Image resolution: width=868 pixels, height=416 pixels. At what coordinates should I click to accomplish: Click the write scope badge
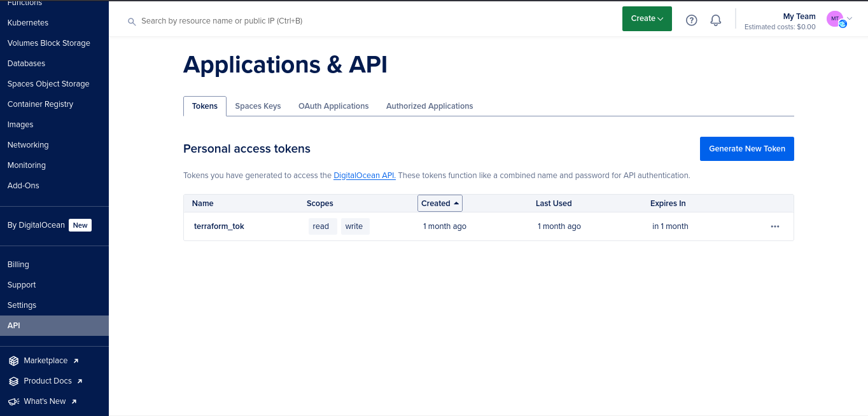pyautogui.click(x=355, y=226)
